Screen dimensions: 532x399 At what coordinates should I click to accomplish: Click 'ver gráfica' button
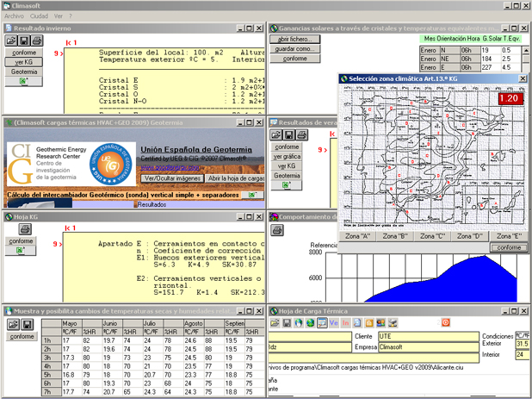[x=287, y=157]
